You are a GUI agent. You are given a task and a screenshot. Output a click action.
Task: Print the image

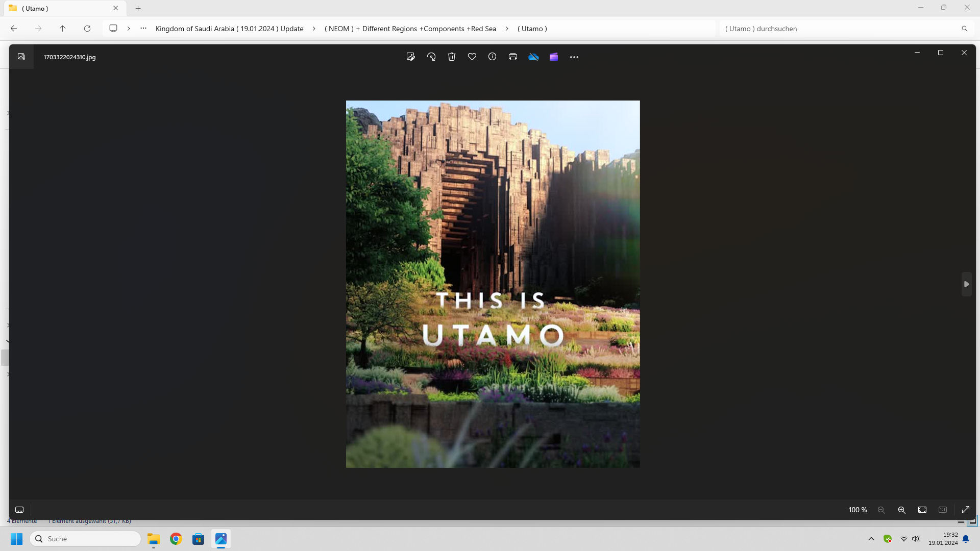click(513, 57)
